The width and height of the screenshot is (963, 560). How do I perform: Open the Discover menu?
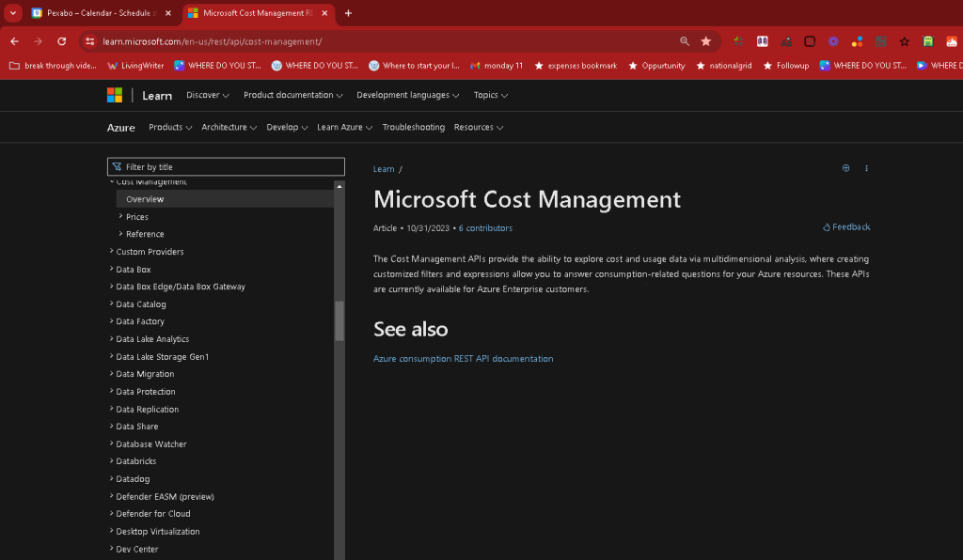click(x=208, y=95)
